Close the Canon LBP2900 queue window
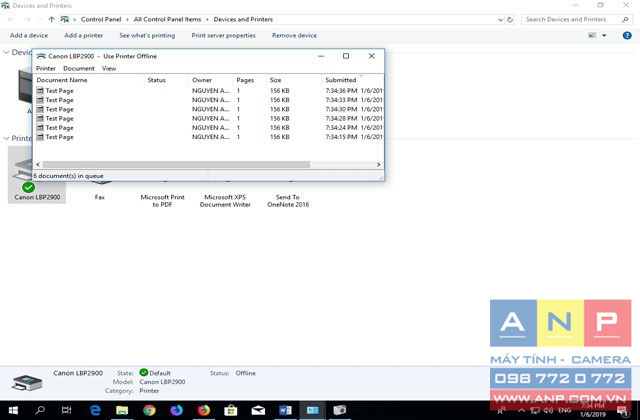The image size is (640, 420). click(x=371, y=56)
